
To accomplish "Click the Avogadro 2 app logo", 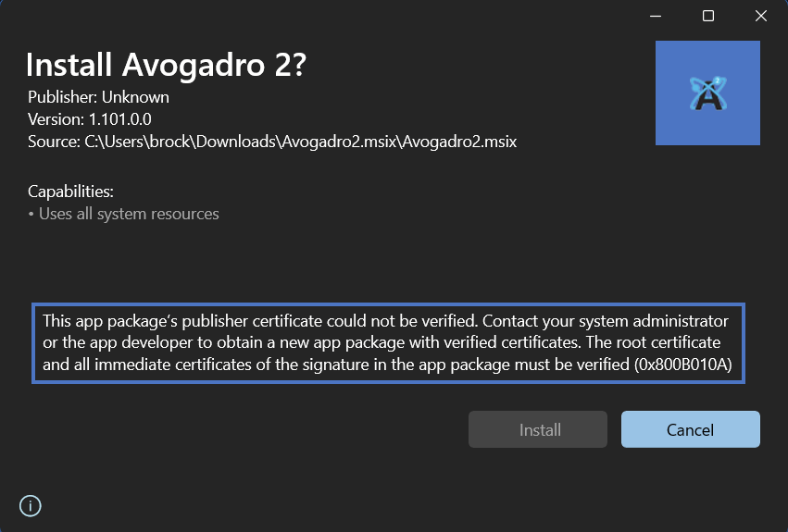I will pyautogui.click(x=707, y=93).
